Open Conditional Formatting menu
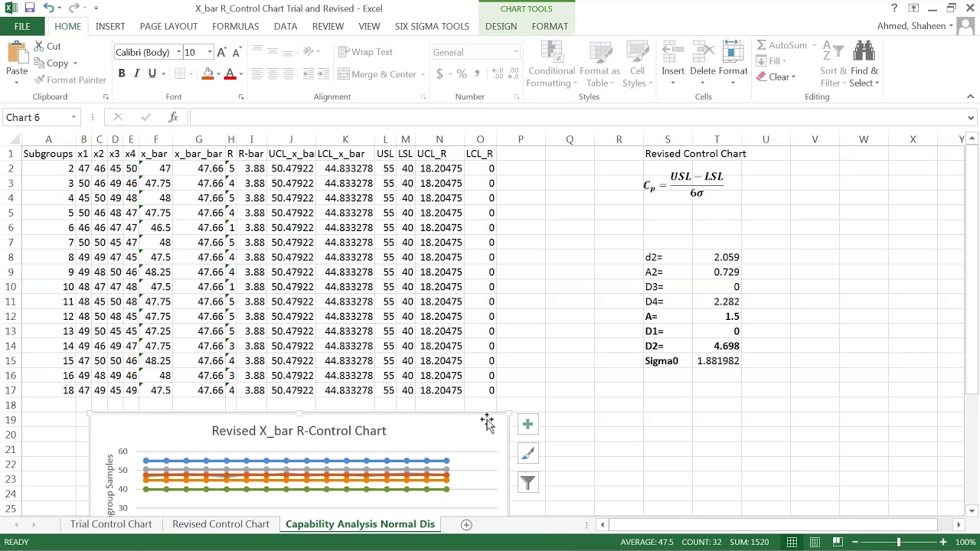980x551 pixels. tap(551, 64)
